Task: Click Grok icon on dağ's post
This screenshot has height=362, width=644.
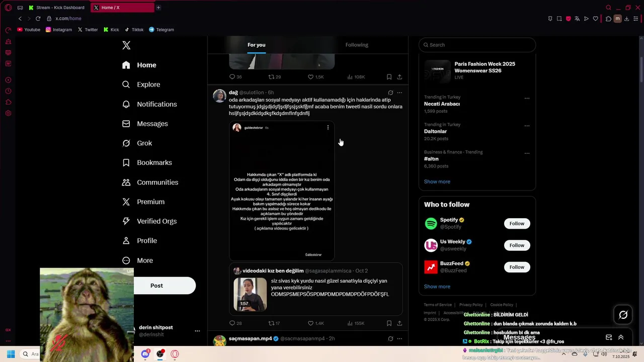Action: click(390, 93)
